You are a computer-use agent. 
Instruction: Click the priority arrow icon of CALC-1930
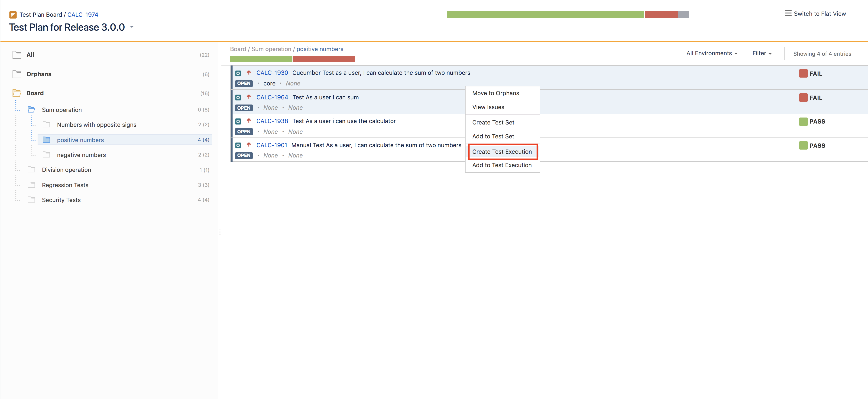pyautogui.click(x=249, y=72)
